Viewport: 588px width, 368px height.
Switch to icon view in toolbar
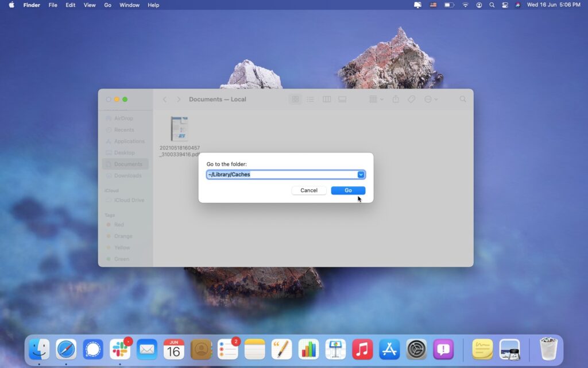295,99
